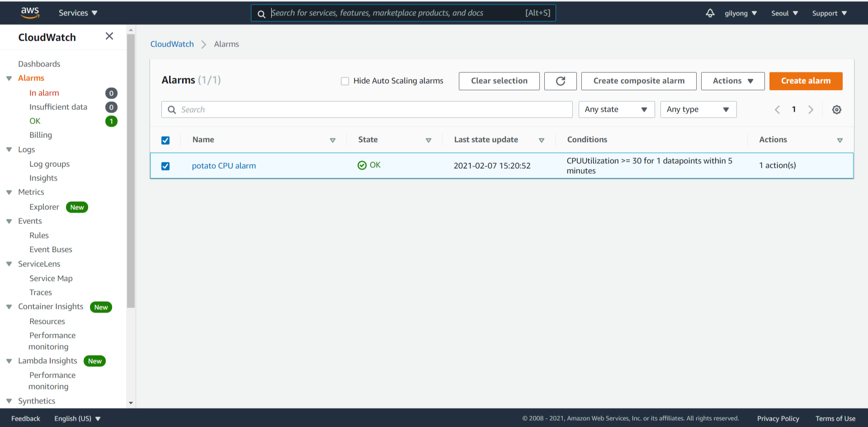Open the Support dropdown menu
This screenshot has width=868, height=427.
(x=830, y=13)
